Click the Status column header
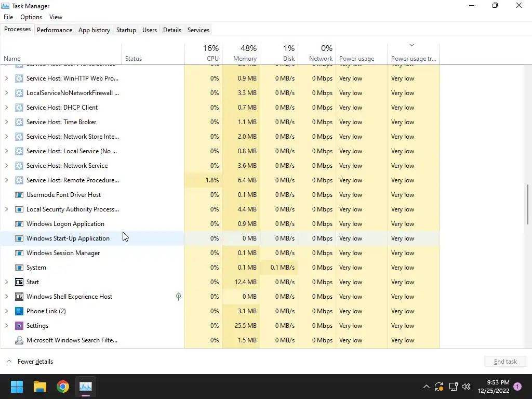532x399 pixels. [x=153, y=54]
